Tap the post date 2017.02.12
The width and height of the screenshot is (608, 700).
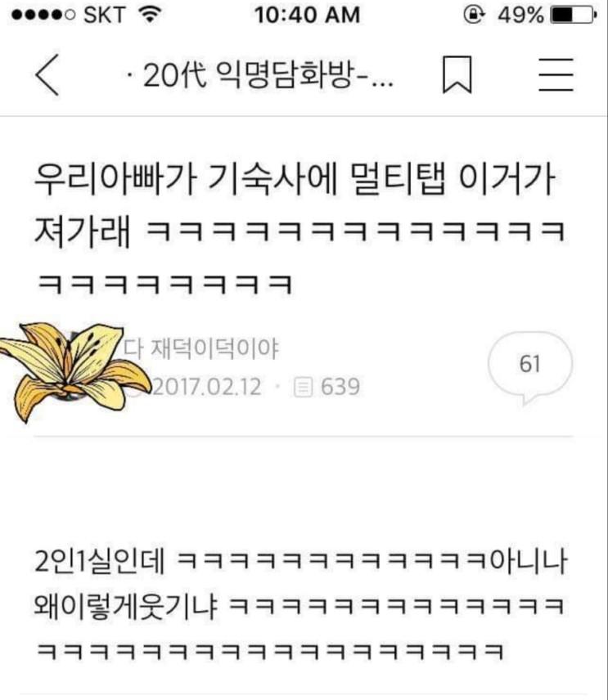207,387
